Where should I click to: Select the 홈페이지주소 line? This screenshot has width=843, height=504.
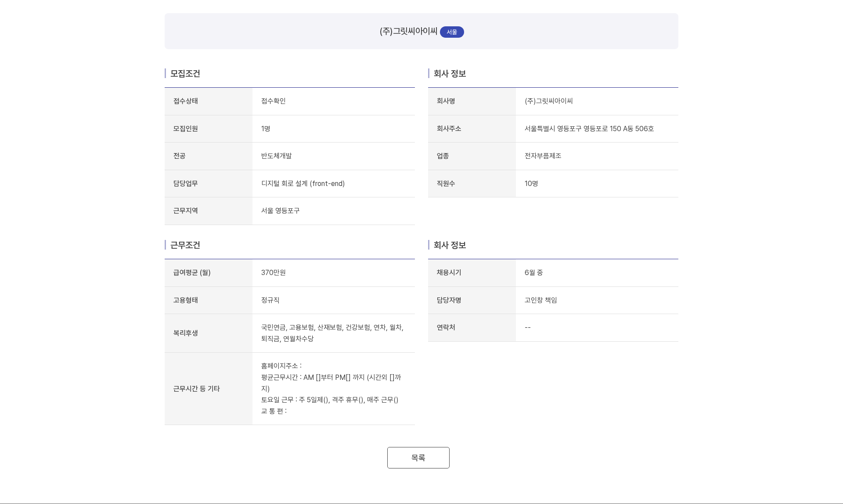(281, 365)
